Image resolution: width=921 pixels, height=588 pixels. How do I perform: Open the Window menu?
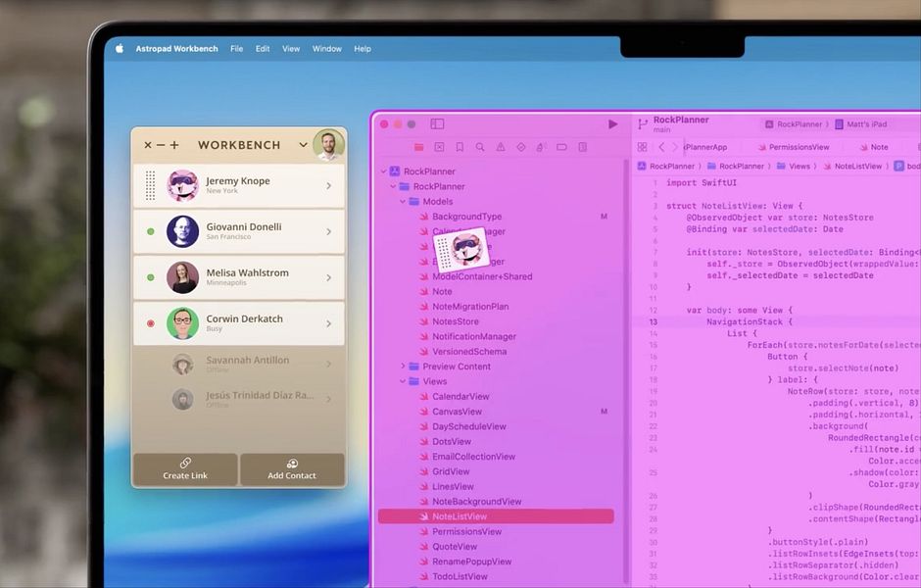327,49
